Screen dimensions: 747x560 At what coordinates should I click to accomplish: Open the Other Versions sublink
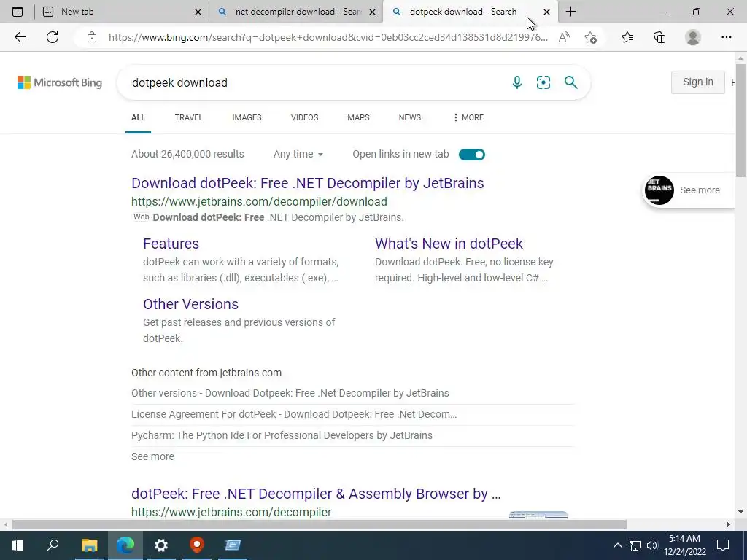[190, 304]
